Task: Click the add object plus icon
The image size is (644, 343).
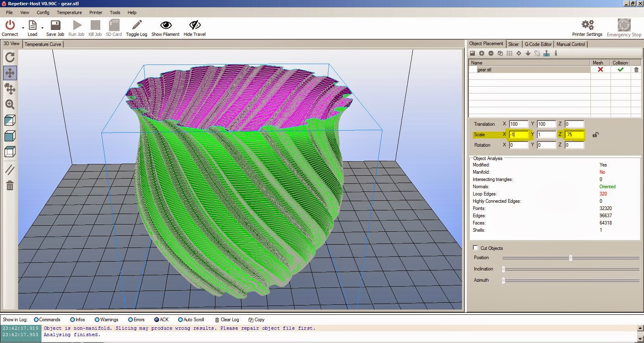Action: coord(482,53)
